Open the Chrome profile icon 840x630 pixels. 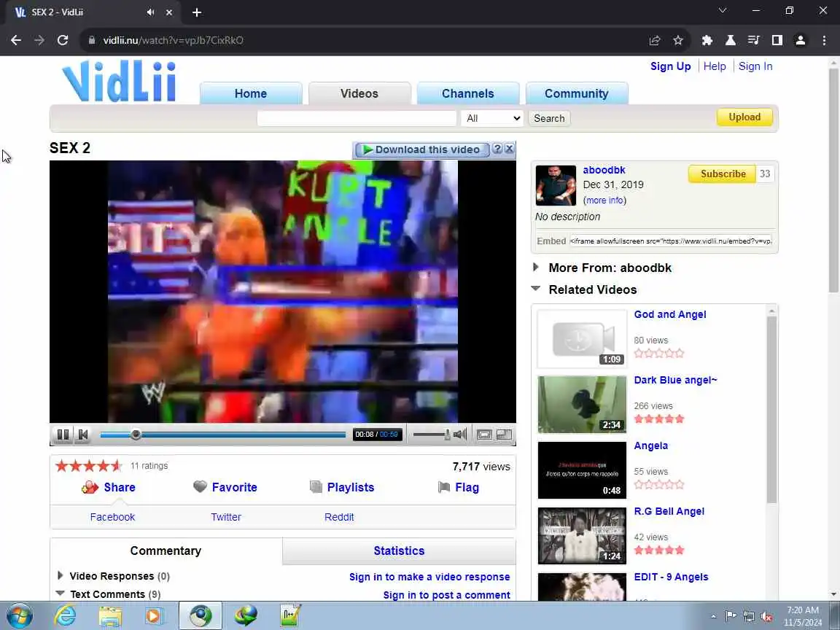click(801, 40)
